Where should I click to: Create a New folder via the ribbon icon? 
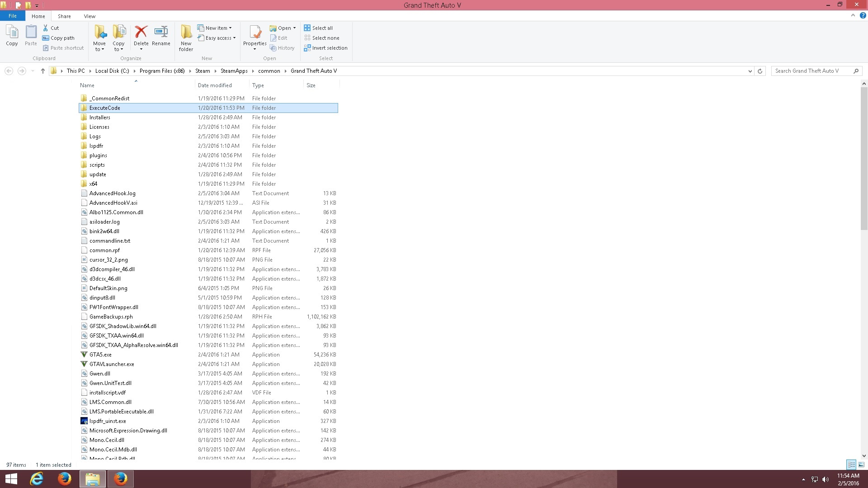[x=186, y=33]
